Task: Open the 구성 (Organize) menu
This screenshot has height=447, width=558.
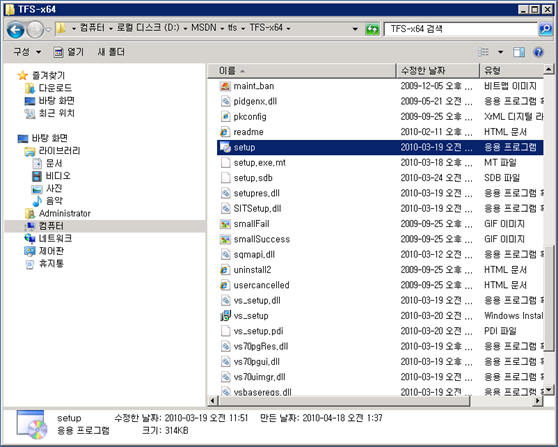Action: pos(27,52)
